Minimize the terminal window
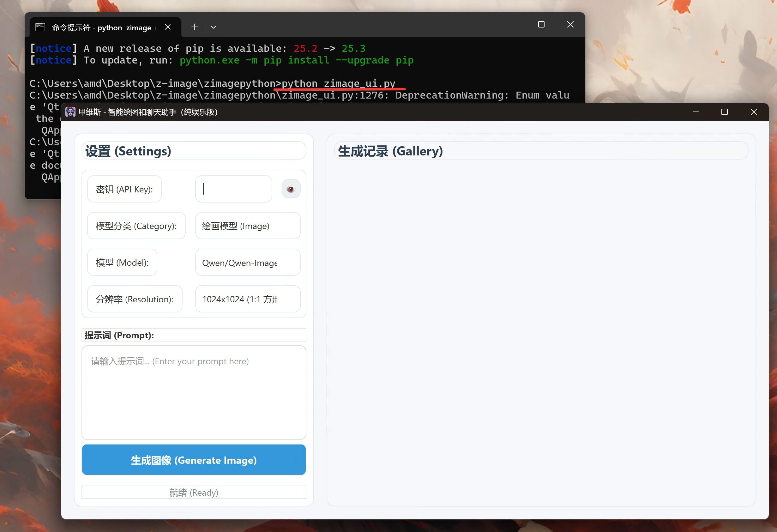 512,24
